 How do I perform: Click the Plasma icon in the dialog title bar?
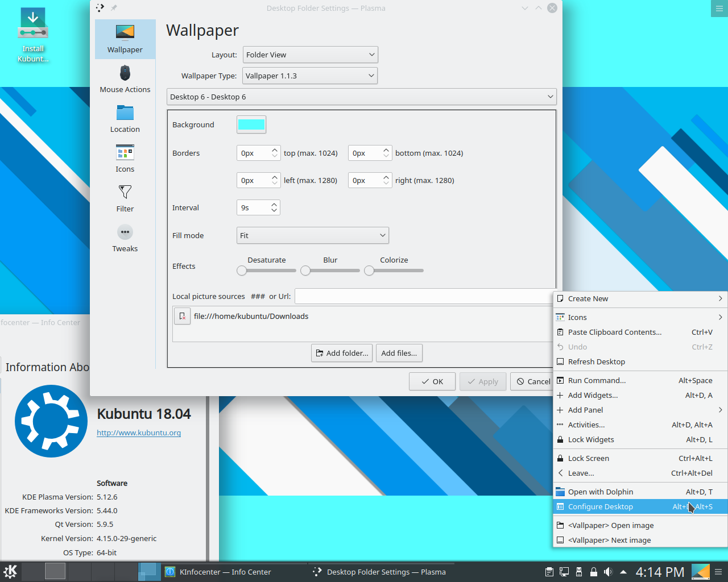click(x=100, y=8)
